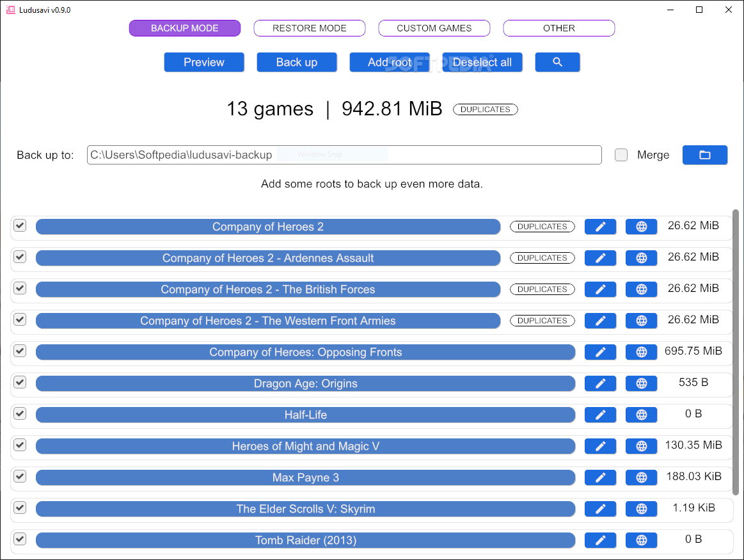Click pencil icon for Ardennes Assault
The width and height of the screenshot is (744, 560).
tap(600, 258)
